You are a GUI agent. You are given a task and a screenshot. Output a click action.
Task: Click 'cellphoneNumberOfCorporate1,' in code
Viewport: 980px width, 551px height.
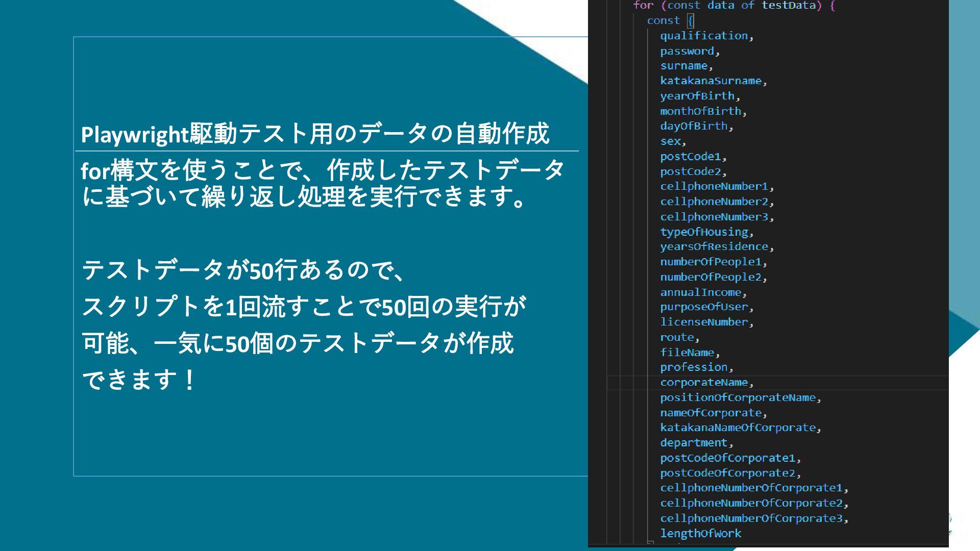point(754,488)
